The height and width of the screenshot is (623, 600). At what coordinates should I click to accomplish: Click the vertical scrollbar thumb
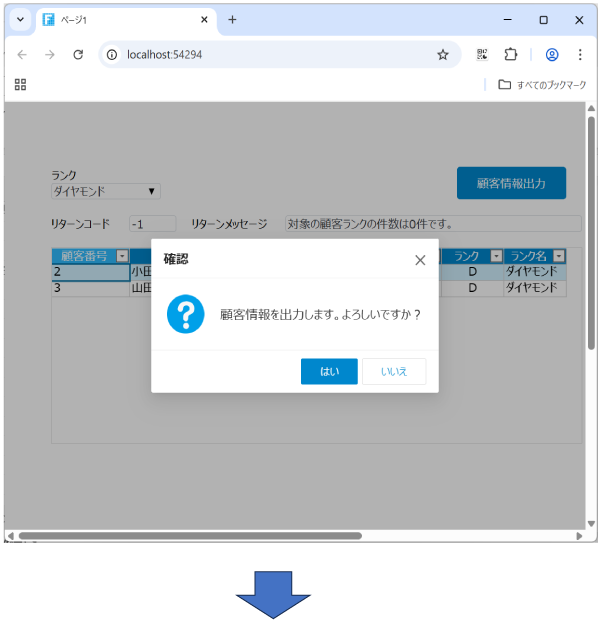click(591, 233)
